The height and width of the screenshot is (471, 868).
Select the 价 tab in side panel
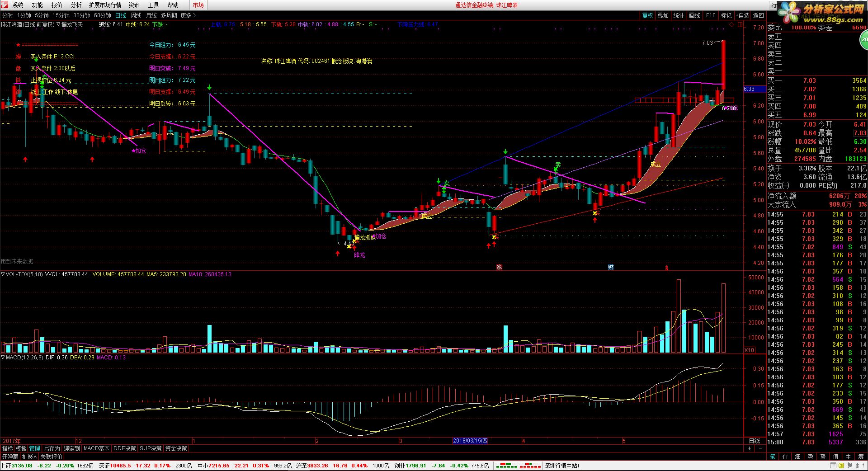point(785,457)
